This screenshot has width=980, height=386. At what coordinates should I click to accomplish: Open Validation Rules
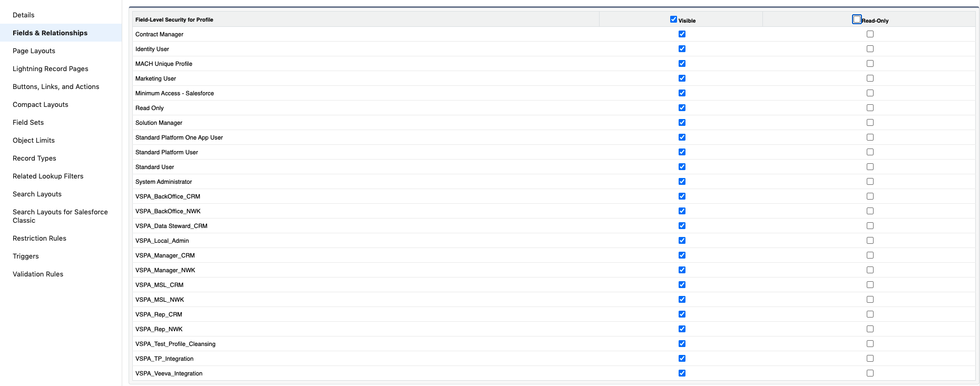click(x=38, y=274)
